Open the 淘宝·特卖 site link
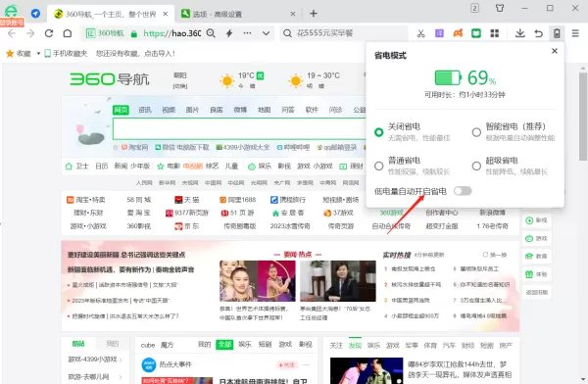Viewport: 588px width, 384px height. coord(86,200)
